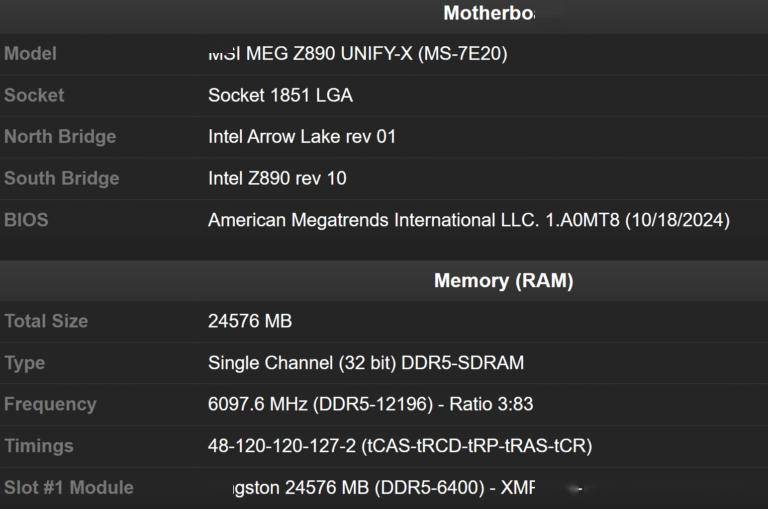
Task: Select the 48-120-120-127-2 timings value
Action: click(x=400, y=446)
